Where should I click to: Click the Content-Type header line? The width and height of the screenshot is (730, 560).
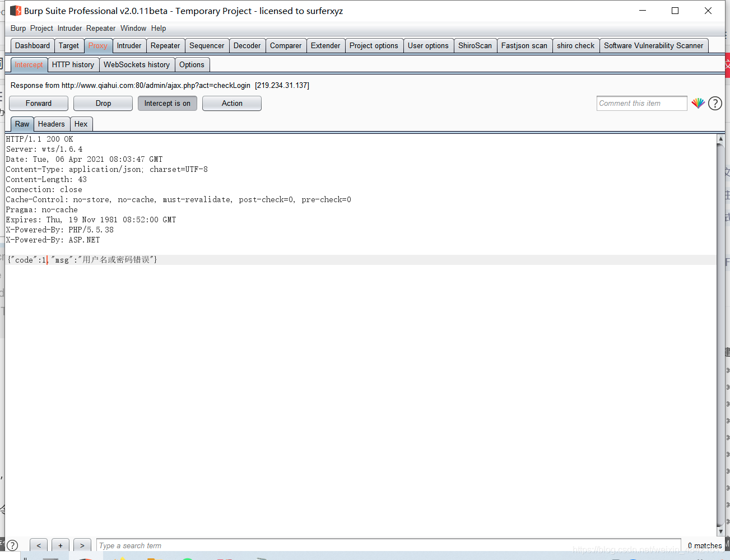coord(107,169)
